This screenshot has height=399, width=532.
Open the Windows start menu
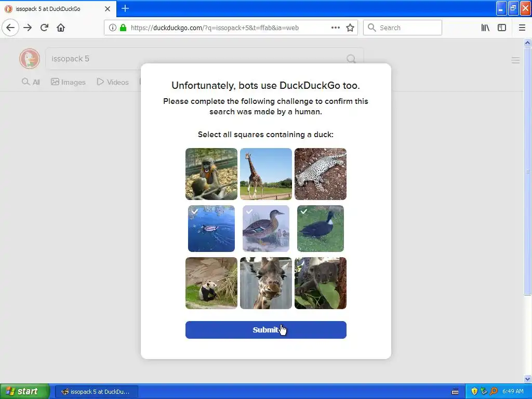24,392
